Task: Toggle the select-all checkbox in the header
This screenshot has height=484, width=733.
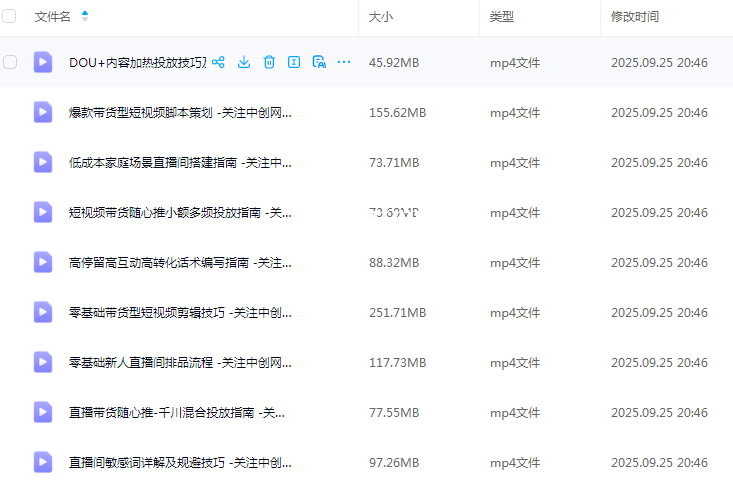Action: [x=10, y=17]
